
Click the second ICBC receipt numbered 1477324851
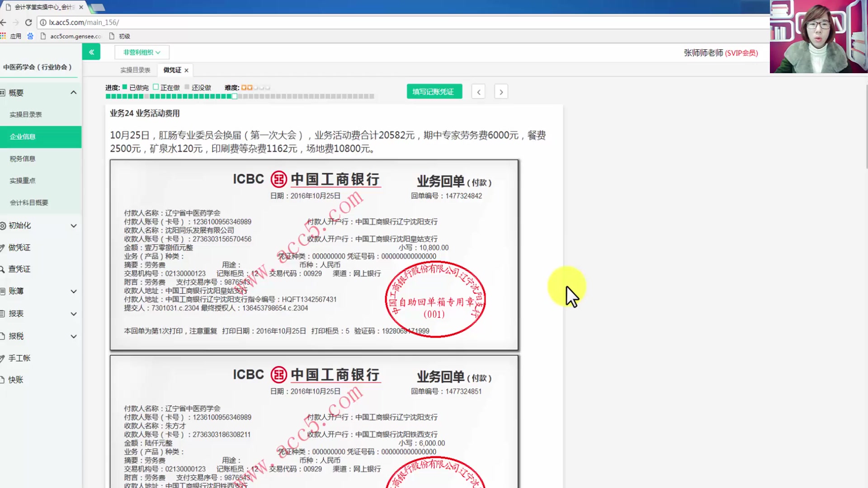pyautogui.click(x=314, y=422)
